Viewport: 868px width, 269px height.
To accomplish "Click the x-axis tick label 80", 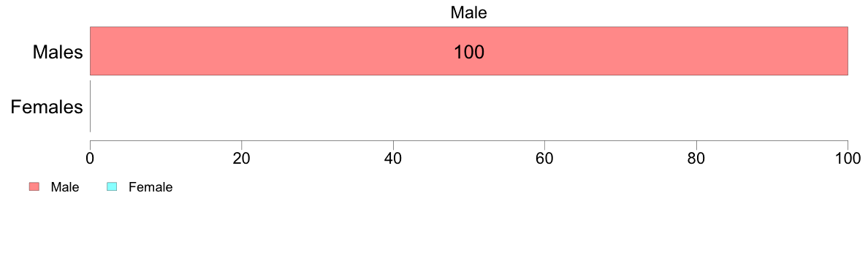I will click(696, 159).
